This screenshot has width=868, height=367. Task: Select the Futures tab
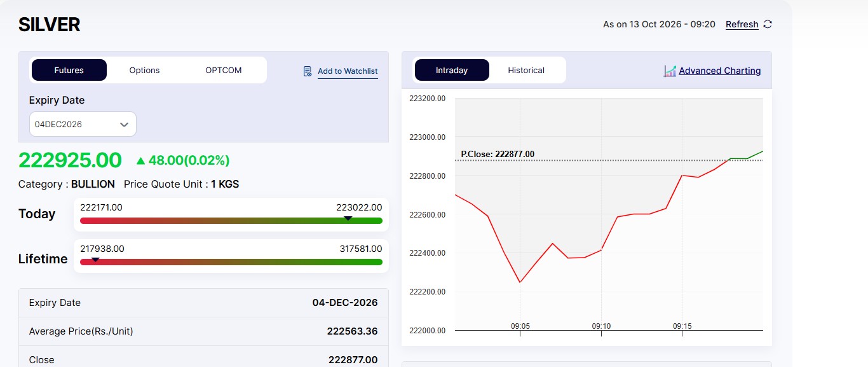(69, 70)
